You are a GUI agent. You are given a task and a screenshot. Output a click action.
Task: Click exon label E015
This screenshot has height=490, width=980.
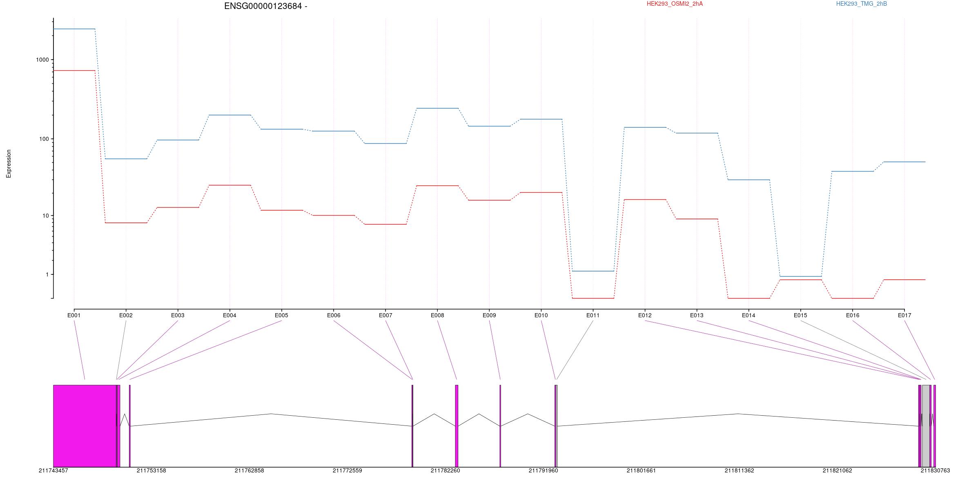pos(800,315)
